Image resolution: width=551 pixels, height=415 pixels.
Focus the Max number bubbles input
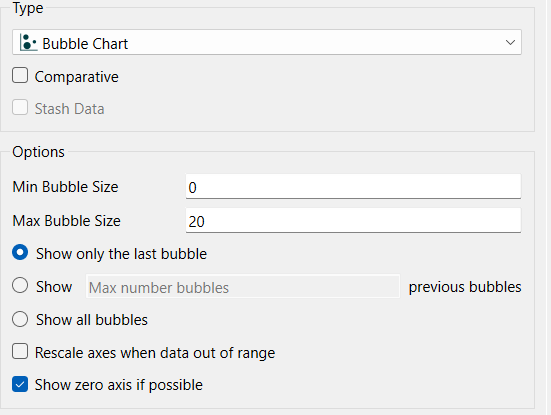[x=243, y=287]
